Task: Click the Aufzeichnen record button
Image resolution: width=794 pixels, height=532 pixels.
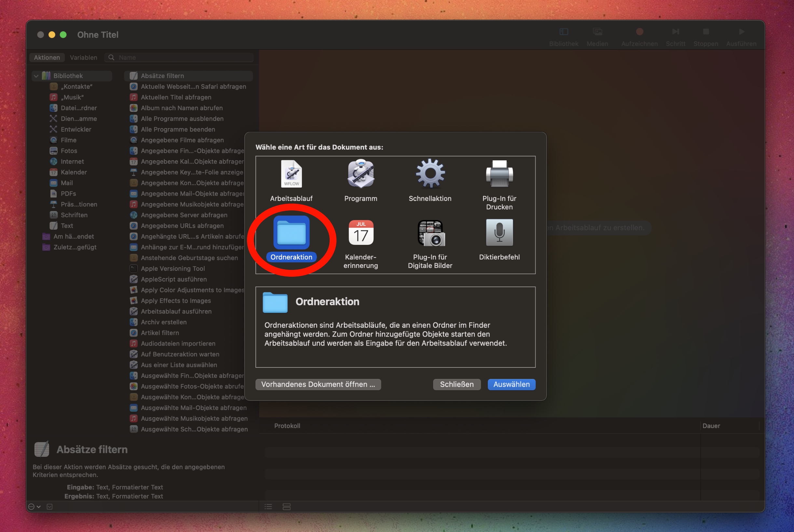Action: tap(639, 37)
